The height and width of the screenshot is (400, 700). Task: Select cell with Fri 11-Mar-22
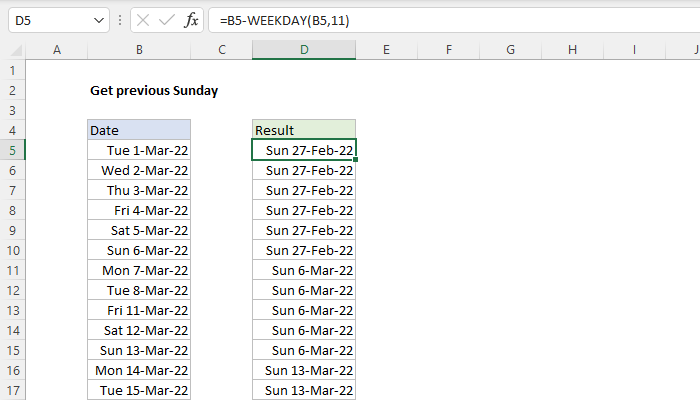tap(138, 310)
